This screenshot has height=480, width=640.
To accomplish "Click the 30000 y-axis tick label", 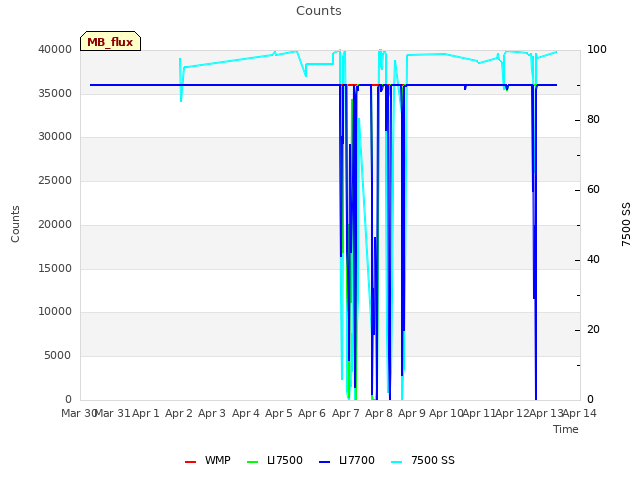I will click(x=55, y=136).
